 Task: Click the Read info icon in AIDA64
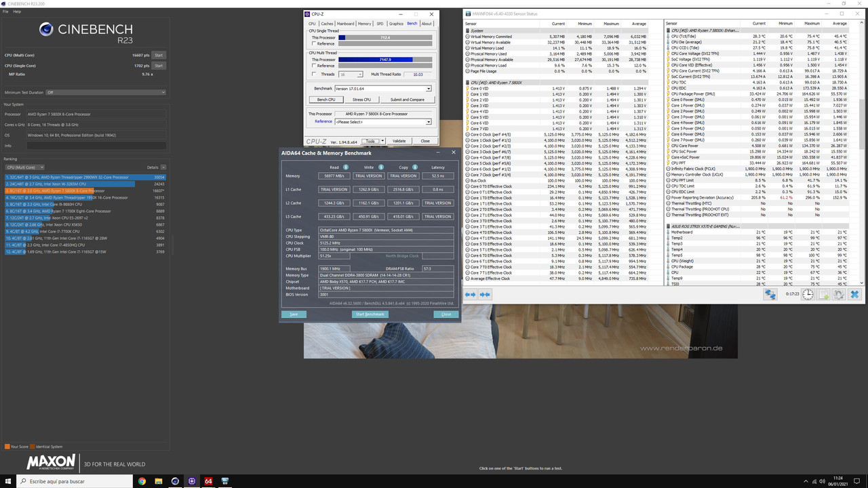346,167
